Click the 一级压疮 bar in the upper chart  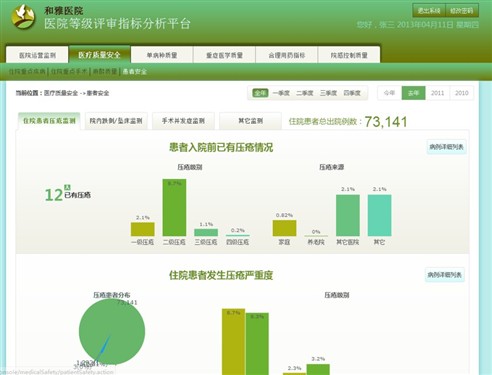(x=143, y=229)
